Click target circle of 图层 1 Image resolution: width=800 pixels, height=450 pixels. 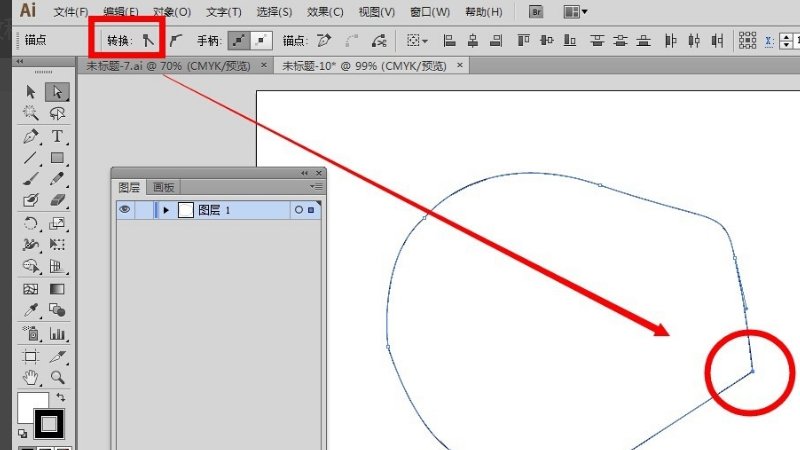pyautogui.click(x=299, y=210)
